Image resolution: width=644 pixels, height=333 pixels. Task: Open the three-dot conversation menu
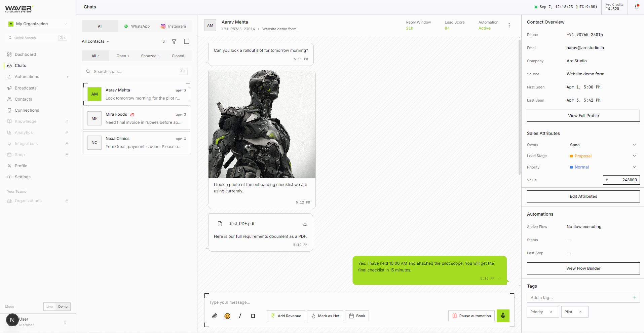click(509, 25)
